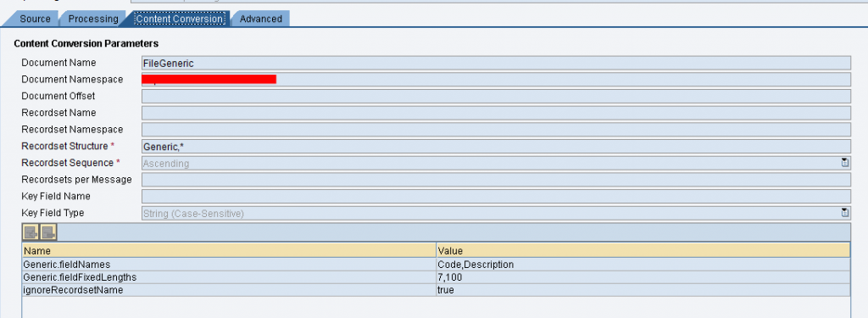Screen dimensions: 868x318
Task: Switch to the Processing tab
Action: click(x=93, y=19)
